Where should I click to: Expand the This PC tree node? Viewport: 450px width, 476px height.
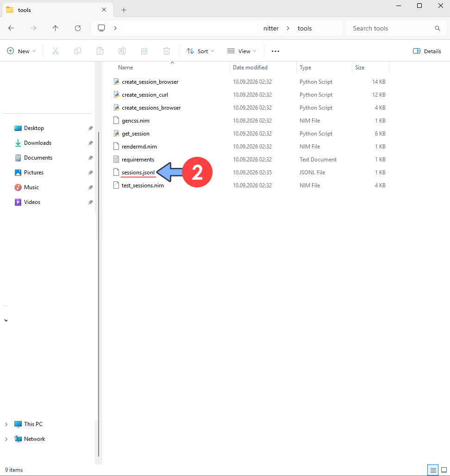(x=6, y=424)
